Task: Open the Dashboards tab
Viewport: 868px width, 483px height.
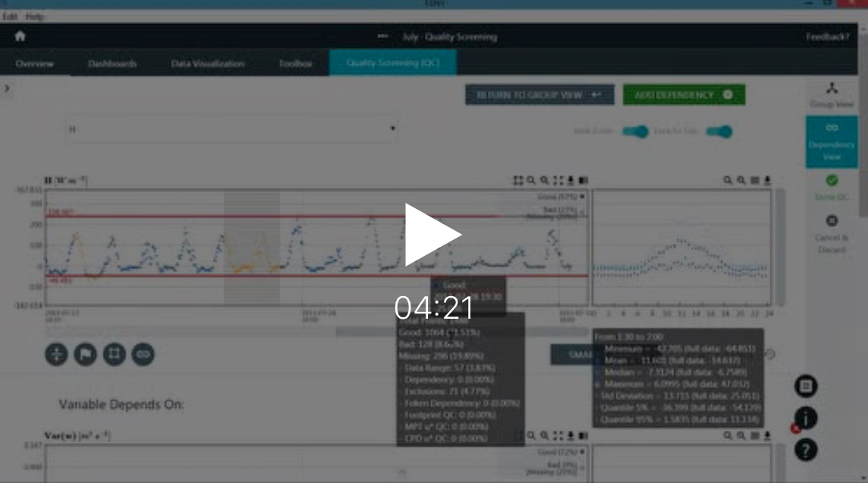Action: tap(112, 64)
